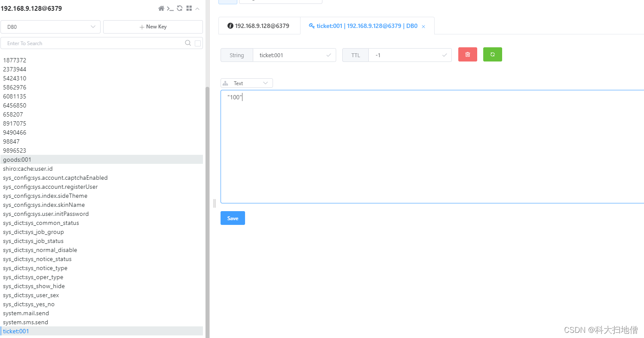The image size is (644, 338).
Task: Reload the value with the green refresh icon
Action: point(492,55)
